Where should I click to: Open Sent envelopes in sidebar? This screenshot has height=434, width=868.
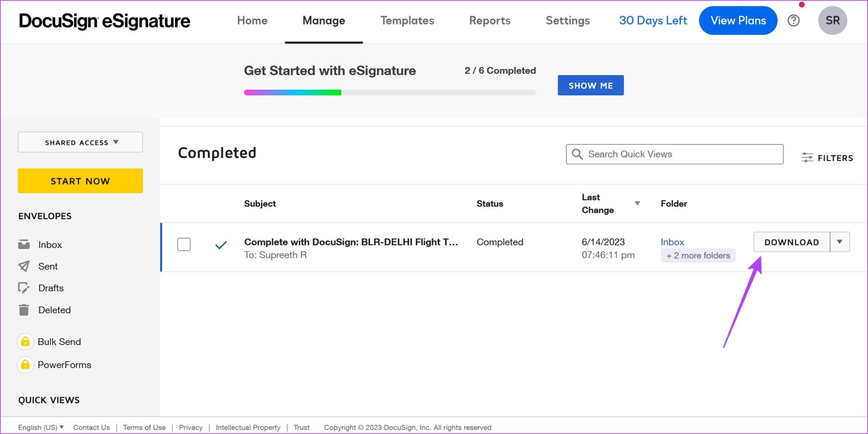48,266
